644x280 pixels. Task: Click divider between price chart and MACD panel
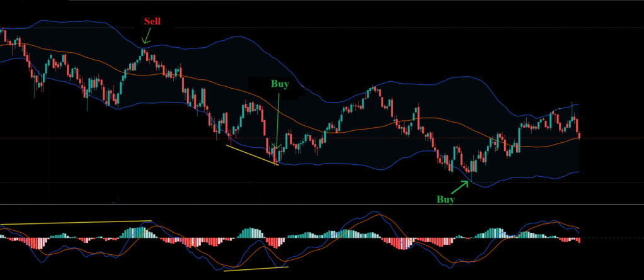tap(315, 204)
